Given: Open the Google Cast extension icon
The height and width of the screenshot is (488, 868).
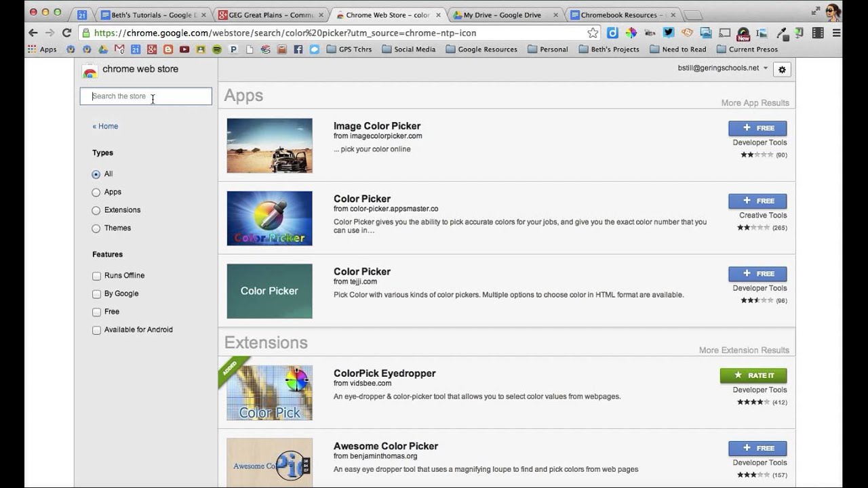Looking at the screenshot, I should pyautogui.click(x=724, y=33).
